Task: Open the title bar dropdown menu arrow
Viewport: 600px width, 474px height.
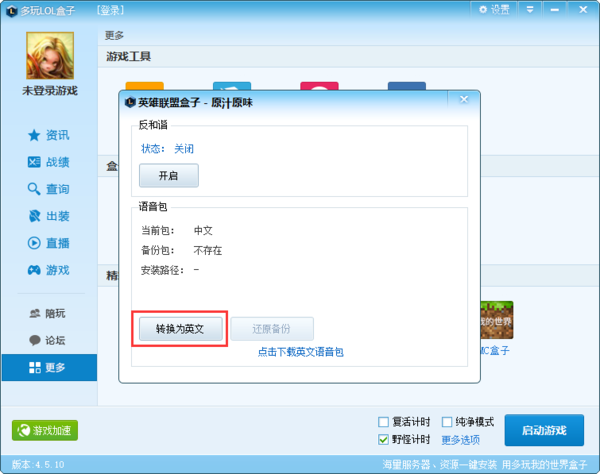Action: coord(530,10)
